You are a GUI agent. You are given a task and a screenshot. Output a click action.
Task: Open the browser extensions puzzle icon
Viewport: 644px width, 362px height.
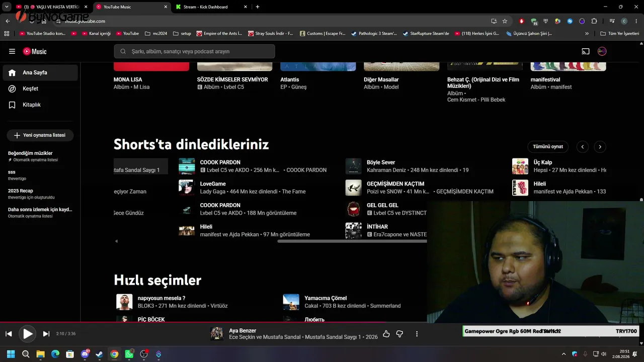tap(594, 21)
